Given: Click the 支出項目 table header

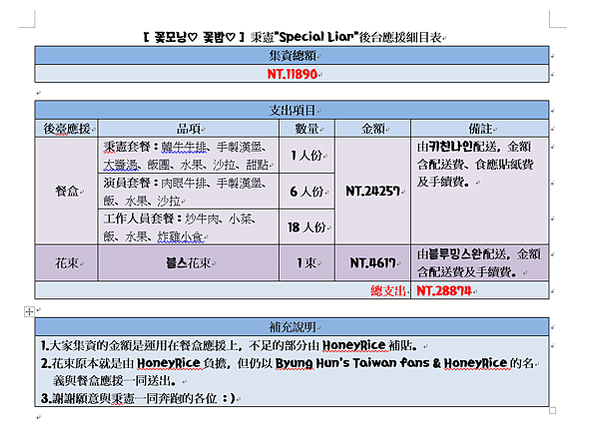Looking at the screenshot, I should (292, 110).
